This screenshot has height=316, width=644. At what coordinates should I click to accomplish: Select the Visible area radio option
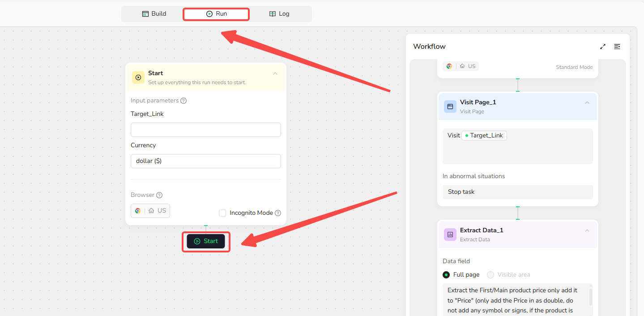click(x=490, y=275)
